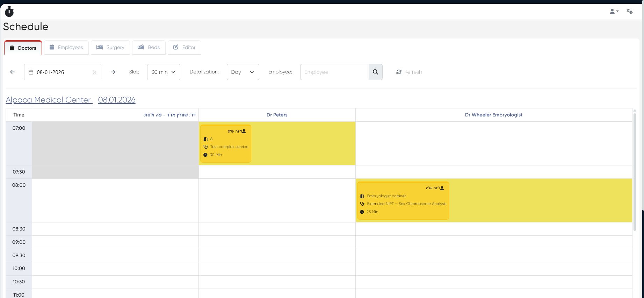Click the stopwatch app logo
The width and height of the screenshot is (644, 298).
pyautogui.click(x=9, y=12)
